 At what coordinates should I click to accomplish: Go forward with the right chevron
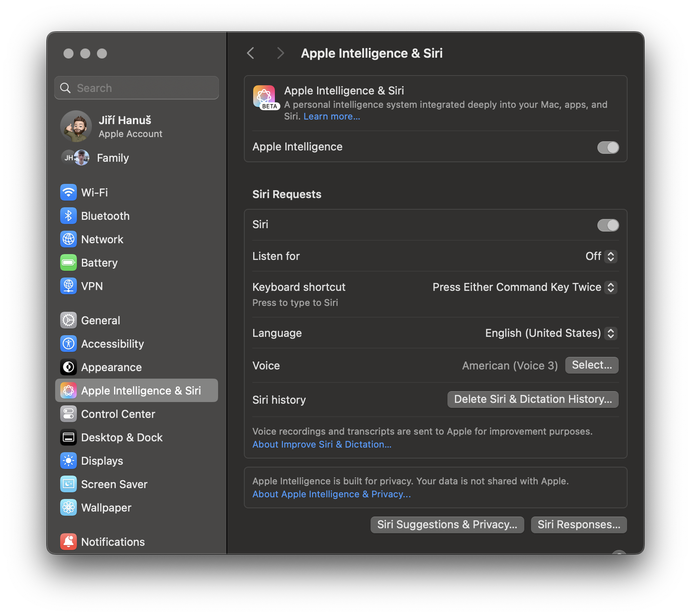click(x=280, y=53)
